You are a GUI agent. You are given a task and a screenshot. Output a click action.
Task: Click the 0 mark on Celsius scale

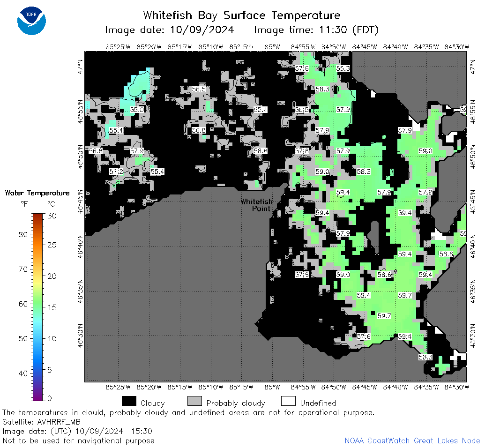pyautogui.click(x=50, y=398)
